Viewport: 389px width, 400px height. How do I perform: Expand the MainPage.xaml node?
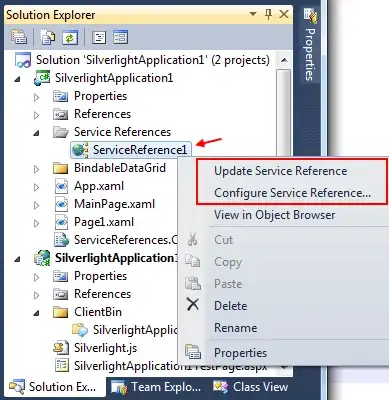(x=37, y=205)
